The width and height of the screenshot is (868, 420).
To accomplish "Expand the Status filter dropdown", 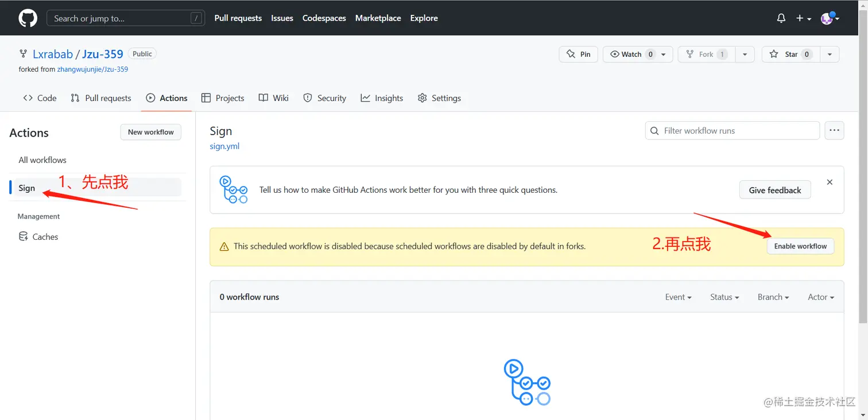I will [724, 297].
